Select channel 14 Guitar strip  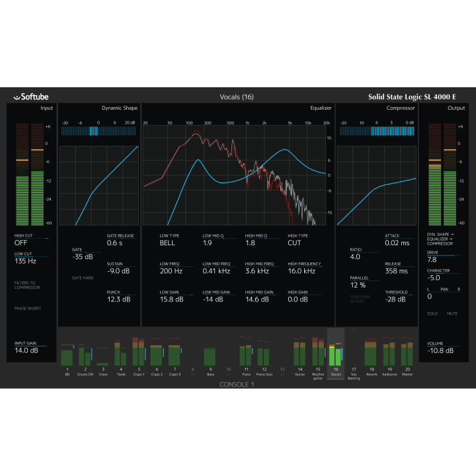300,357
